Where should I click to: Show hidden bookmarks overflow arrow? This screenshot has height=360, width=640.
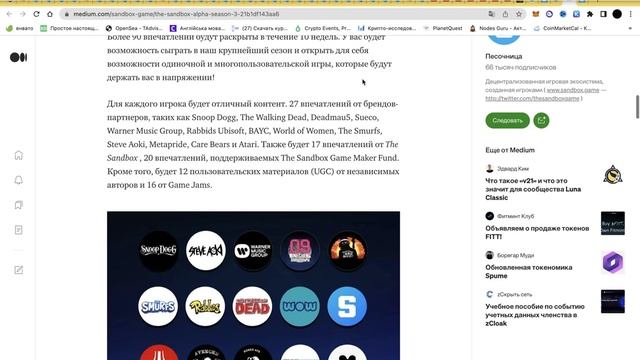click(630, 28)
